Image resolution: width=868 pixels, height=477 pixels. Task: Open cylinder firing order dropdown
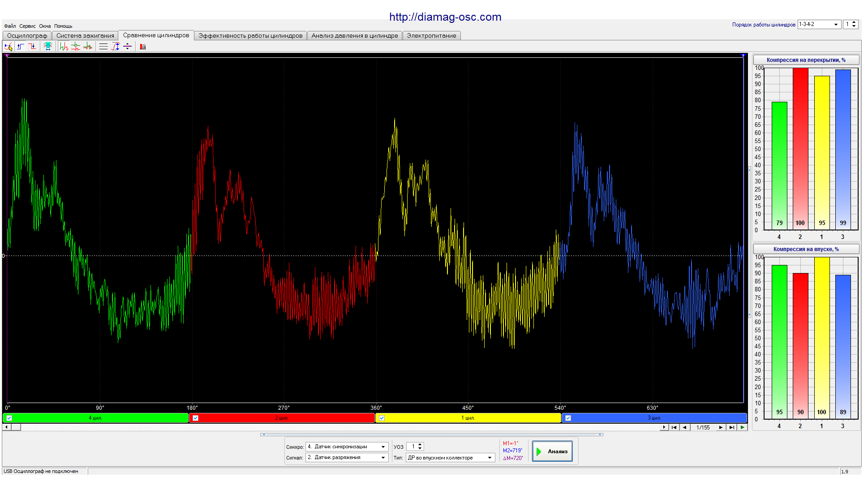[x=836, y=25]
